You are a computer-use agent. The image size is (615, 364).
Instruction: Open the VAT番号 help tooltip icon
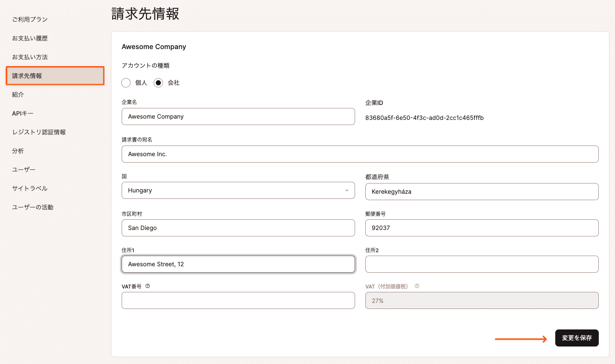[147, 286]
